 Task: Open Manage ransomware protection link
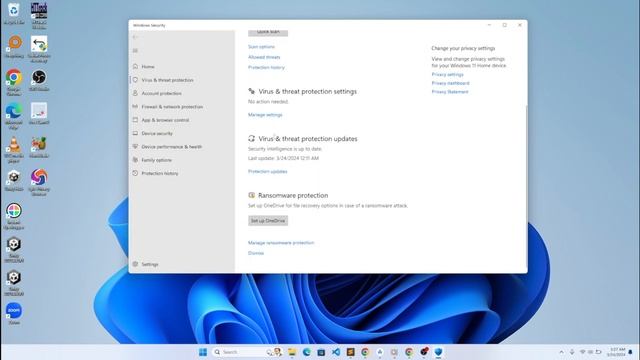click(281, 242)
